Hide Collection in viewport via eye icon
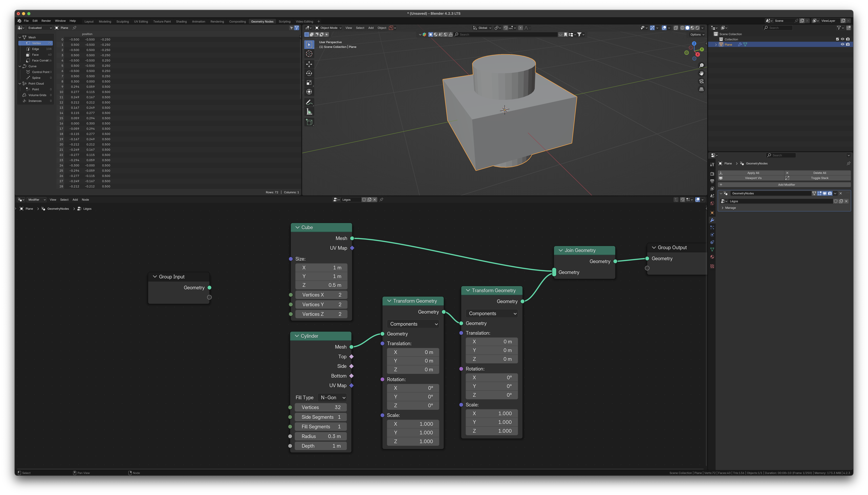The height and width of the screenshot is (495, 868). coord(843,39)
